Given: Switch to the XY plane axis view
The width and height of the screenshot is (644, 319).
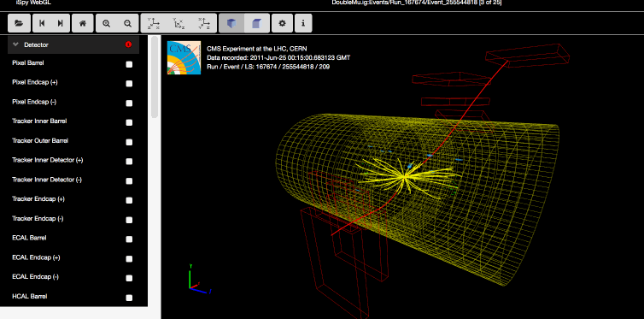Looking at the screenshot, I should [153, 23].
